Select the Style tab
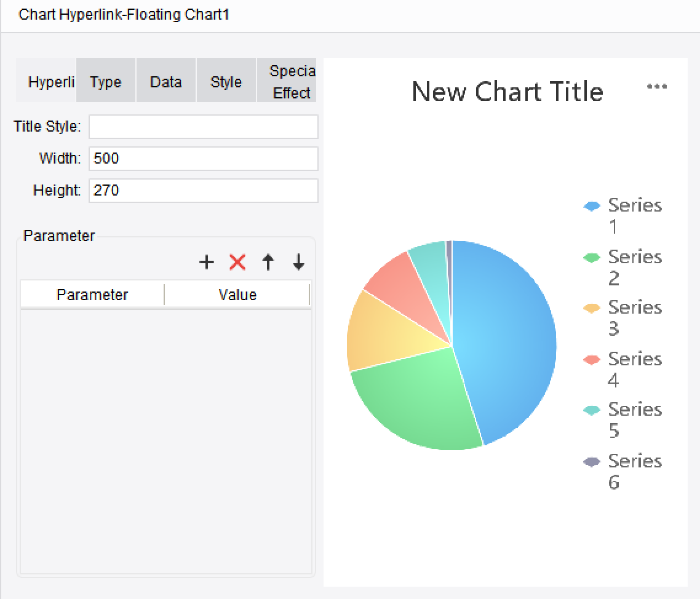 (x=225, y=80)
